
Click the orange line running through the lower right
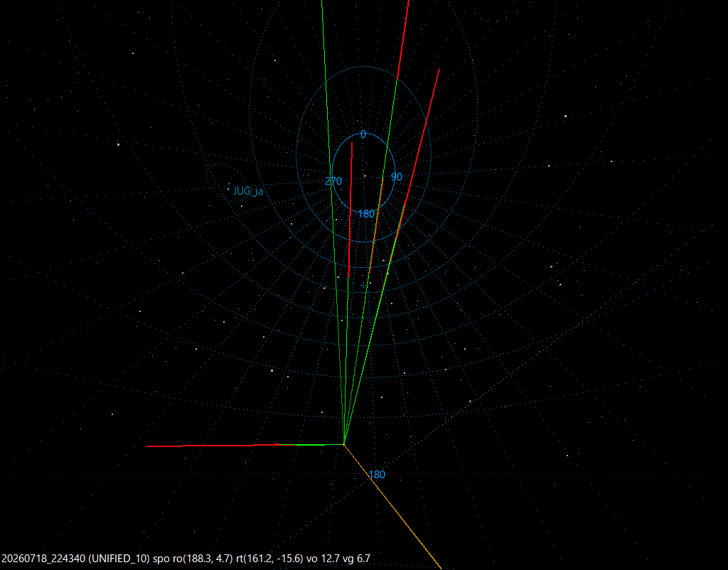pyautogui.click(x=392, y=507)
